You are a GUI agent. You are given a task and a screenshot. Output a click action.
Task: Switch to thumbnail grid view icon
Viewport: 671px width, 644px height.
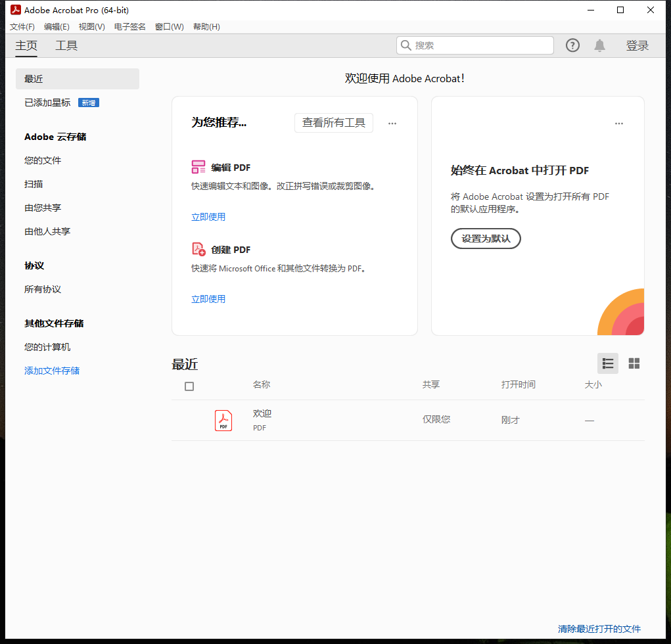pos(634,363)
